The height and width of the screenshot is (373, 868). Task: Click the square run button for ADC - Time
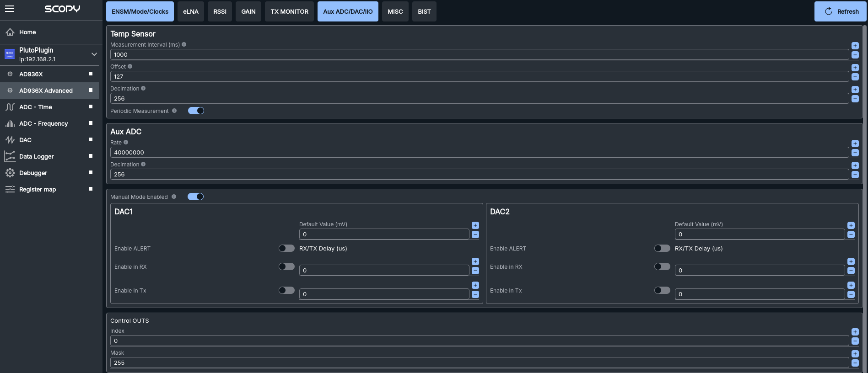[x=91, y=107]
